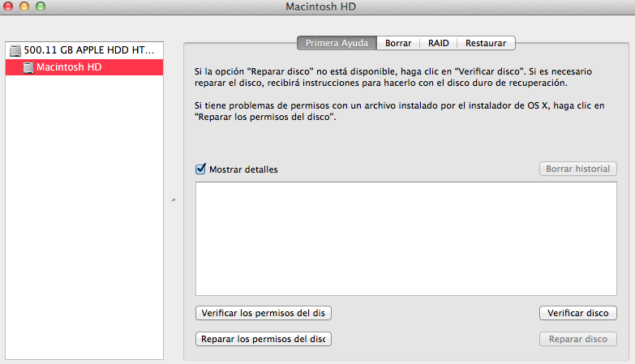The image size is (635, 364).
Task: Click the Reparar disco button
Action: 577,339
